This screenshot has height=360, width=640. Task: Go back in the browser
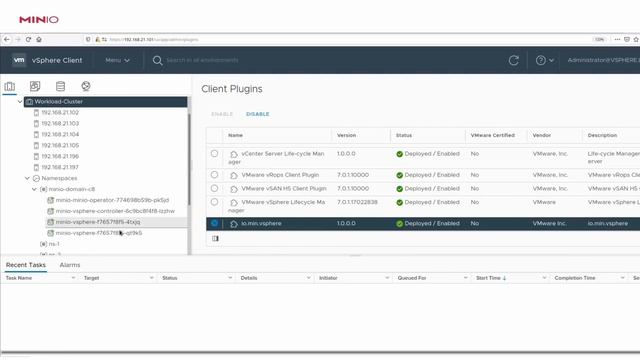click(7, 40)
